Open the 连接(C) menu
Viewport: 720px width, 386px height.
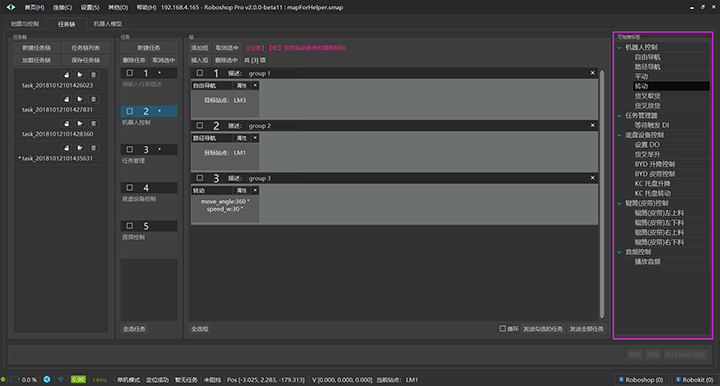pyautogui.click(x=62, y=7)
